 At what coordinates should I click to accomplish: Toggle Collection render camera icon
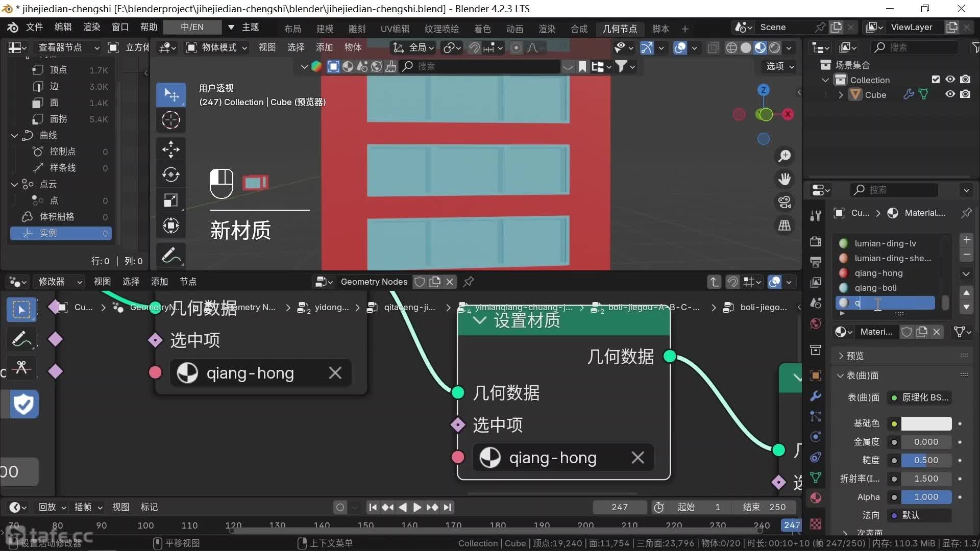click(x=965, y=80)
